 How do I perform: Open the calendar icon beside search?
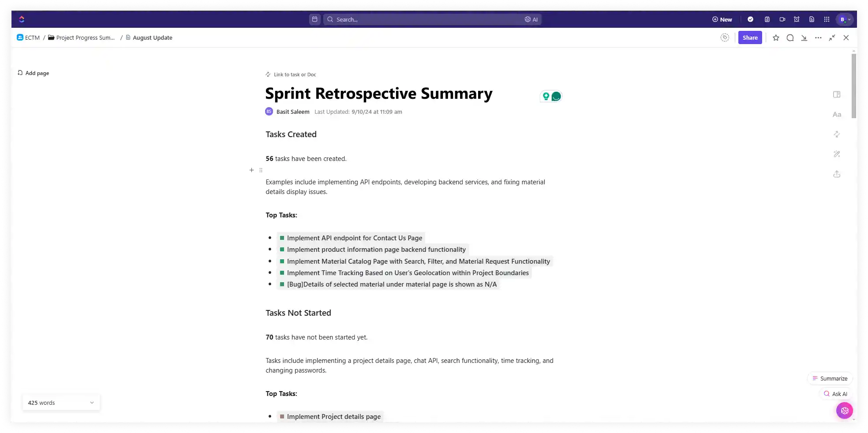314,19
